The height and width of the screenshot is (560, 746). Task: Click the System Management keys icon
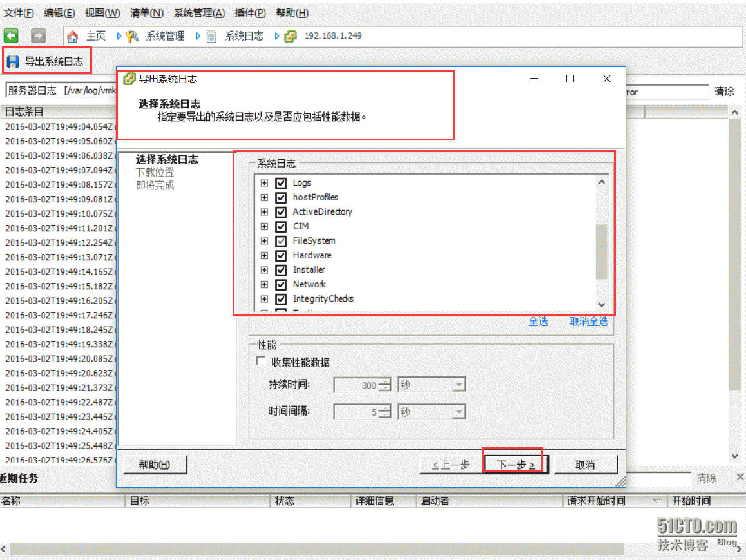pyautogui.click(x=132, y=36)
